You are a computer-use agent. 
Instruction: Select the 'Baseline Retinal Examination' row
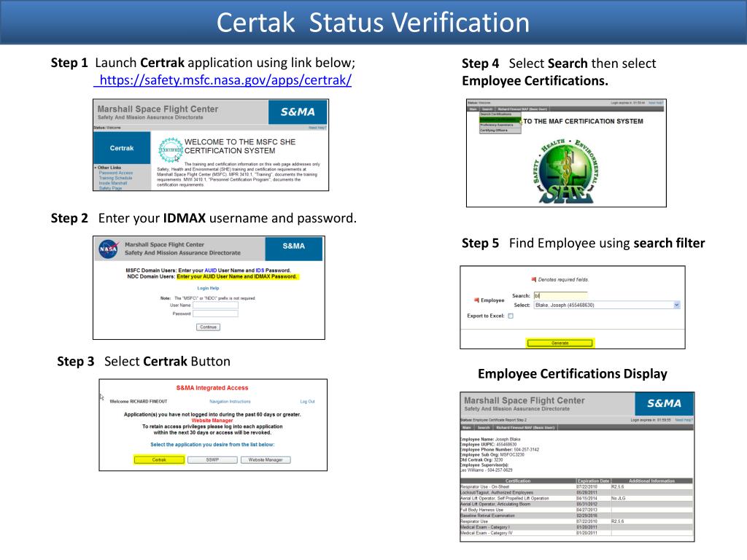tap(576, 516)
